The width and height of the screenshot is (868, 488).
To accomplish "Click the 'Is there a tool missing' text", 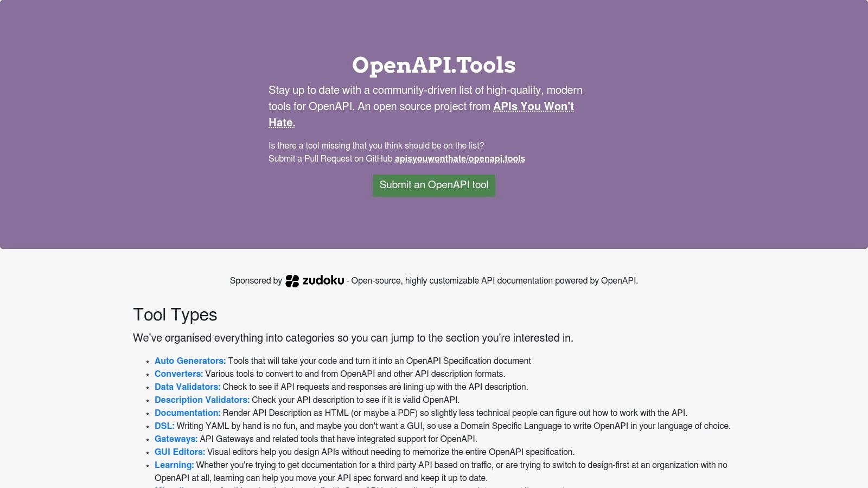I will [376, 146].
